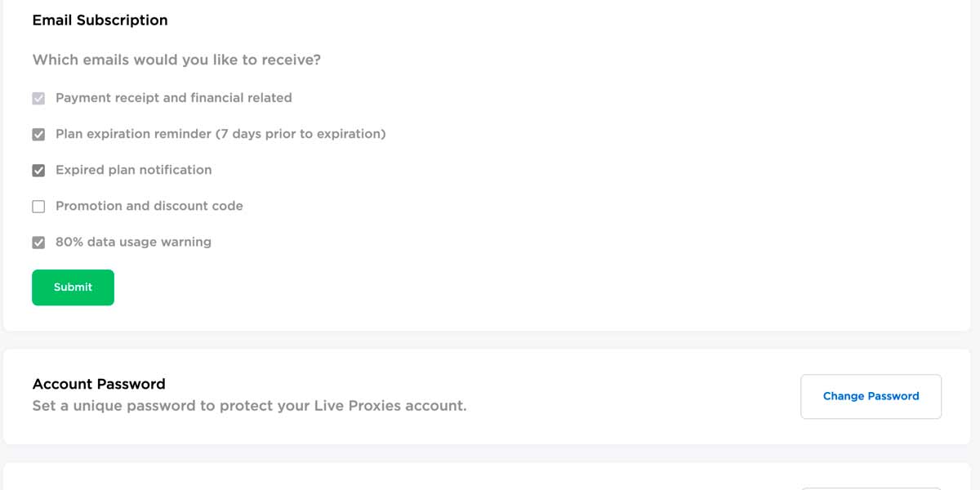Click the 'Set a unique password' description text
Viewport: 980px width, 490px height.
(x=249, y=406)
